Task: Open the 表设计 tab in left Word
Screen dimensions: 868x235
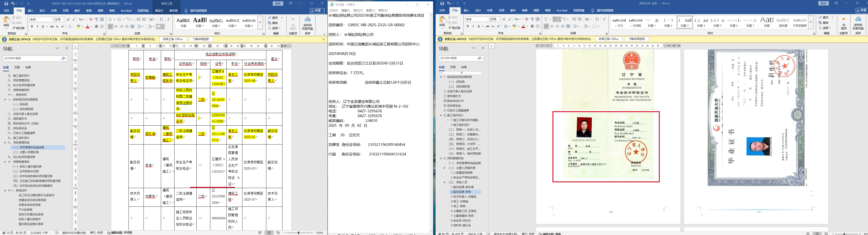Action: coord(159,11)
